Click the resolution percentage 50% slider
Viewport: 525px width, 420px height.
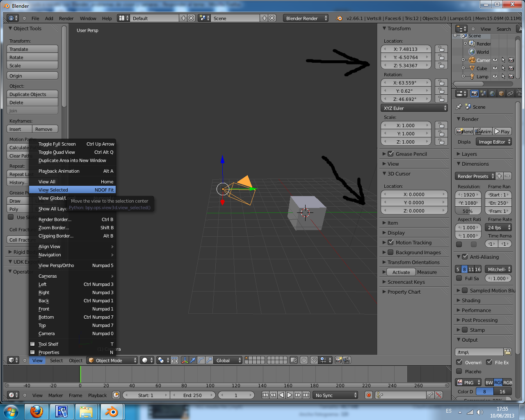click(468, 211)
